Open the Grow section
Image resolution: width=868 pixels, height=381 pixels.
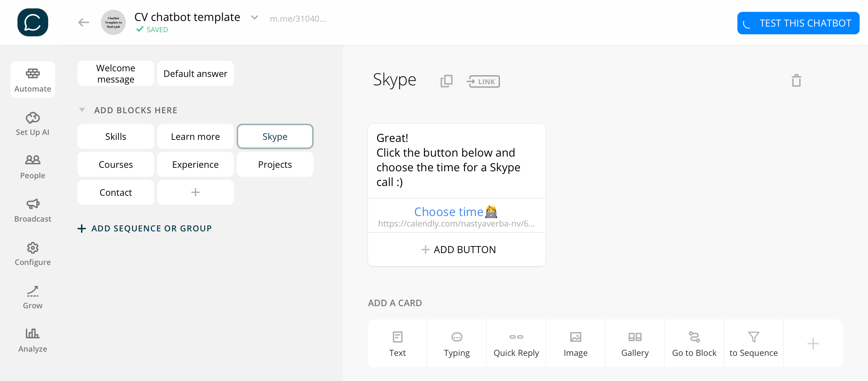pos(32,296)
